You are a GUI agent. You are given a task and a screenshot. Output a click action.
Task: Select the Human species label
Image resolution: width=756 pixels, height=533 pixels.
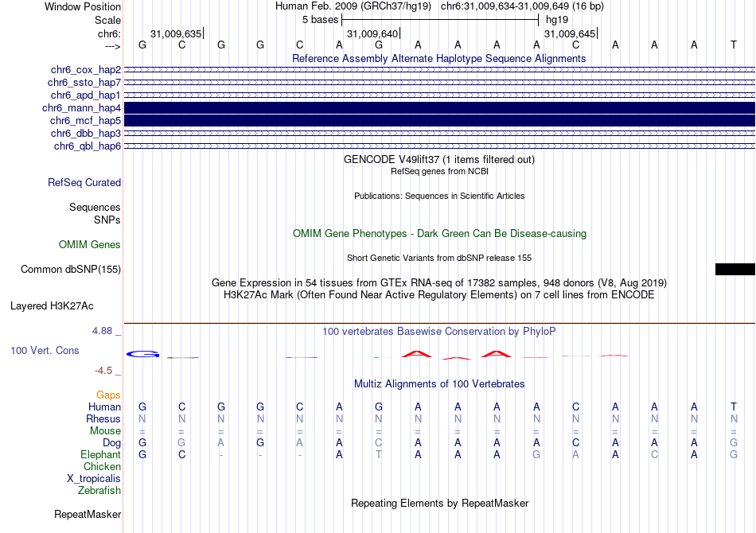104,407
